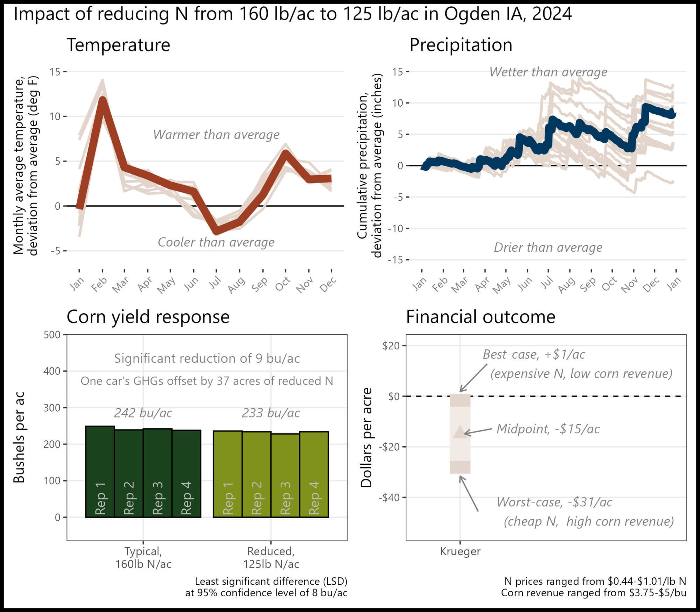Screen dimensions: 700x612
Task: Click the Temperature panel title
Action: [x=118, y=45]
